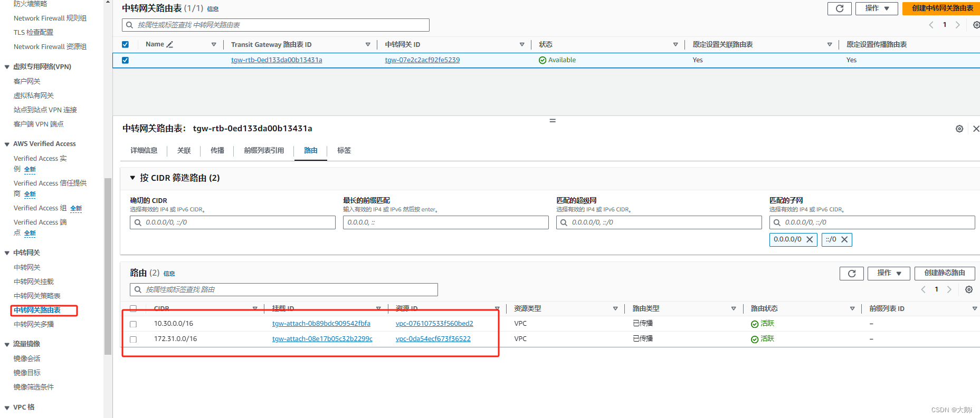Screen dimensions: 980x418
Task: Open routes table preferences gear
Action: (969, 289)
